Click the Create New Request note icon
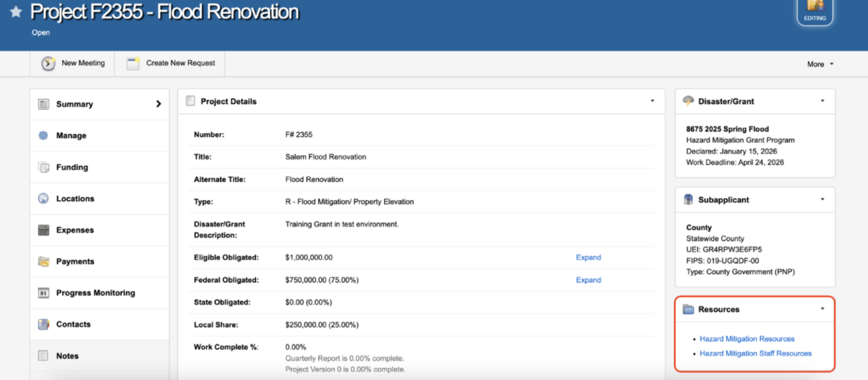 pyautogui.click(x=133, y=64)
